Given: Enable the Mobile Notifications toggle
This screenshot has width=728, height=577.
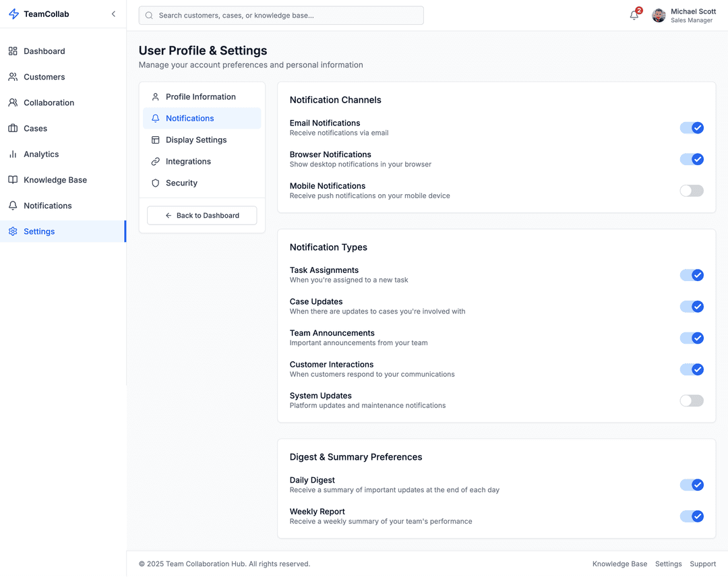Looking at the screenshot, I should tap(691, 191).
